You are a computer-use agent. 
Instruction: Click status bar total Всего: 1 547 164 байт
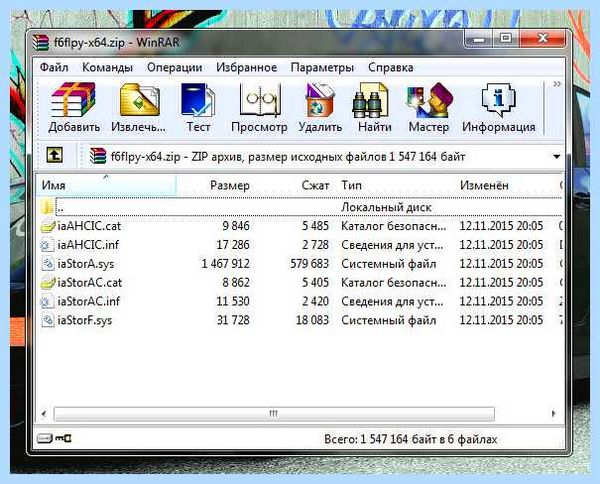(411, 439)
